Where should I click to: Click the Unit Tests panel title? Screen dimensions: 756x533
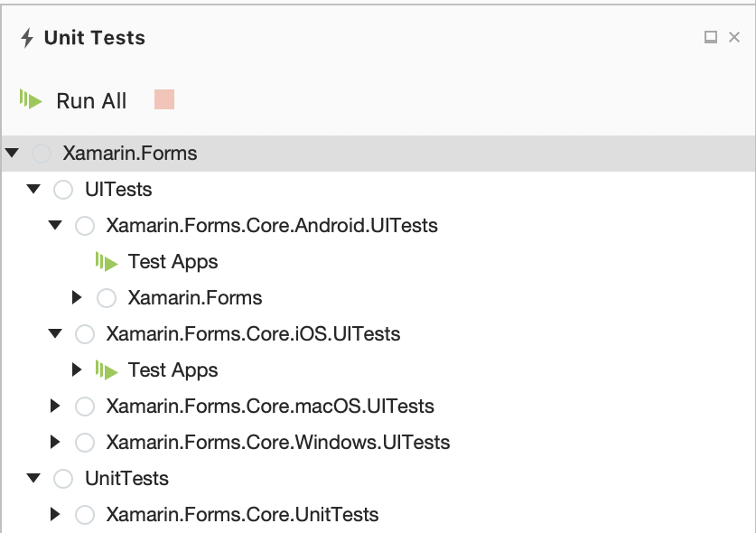click(95, 38)
